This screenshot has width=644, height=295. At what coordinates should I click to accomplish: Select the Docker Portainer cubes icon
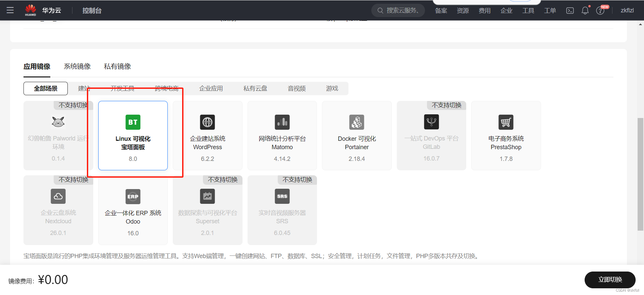(x=357, y=122)
